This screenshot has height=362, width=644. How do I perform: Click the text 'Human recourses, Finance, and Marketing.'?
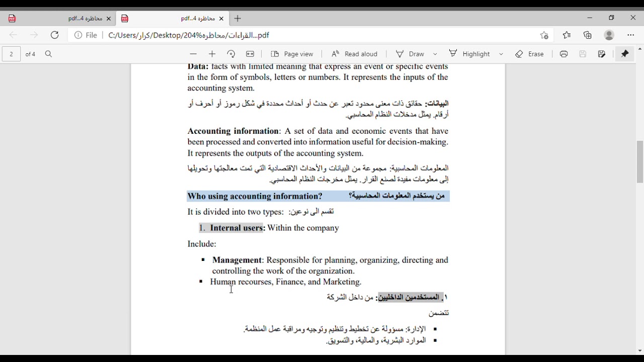point(286,282)
